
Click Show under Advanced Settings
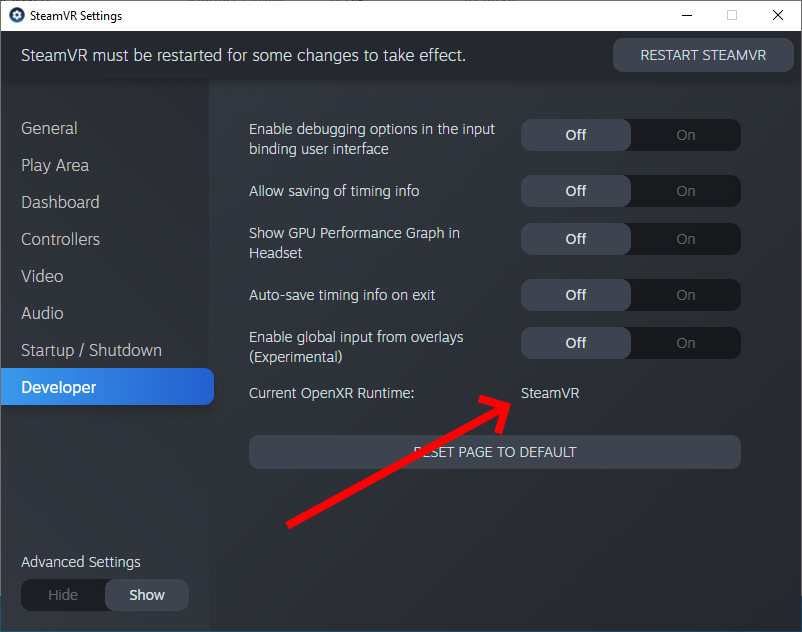pyautogui.click(x=147, y=595)
